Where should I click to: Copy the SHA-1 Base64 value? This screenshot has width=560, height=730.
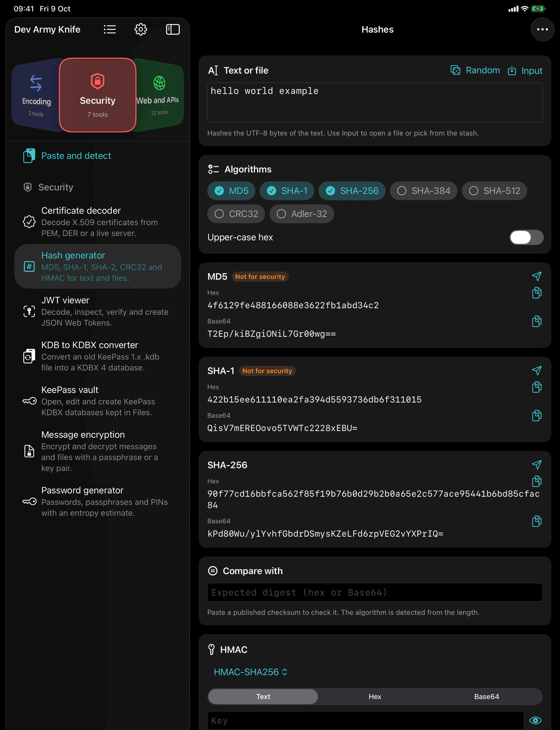pyautogui.click(x=537, y=416)
